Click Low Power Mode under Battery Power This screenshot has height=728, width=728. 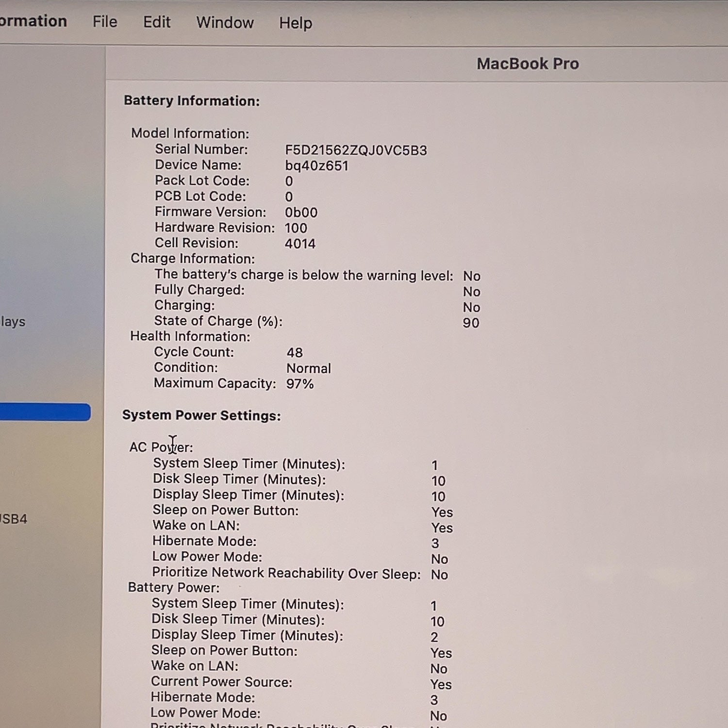click(205, 713)
